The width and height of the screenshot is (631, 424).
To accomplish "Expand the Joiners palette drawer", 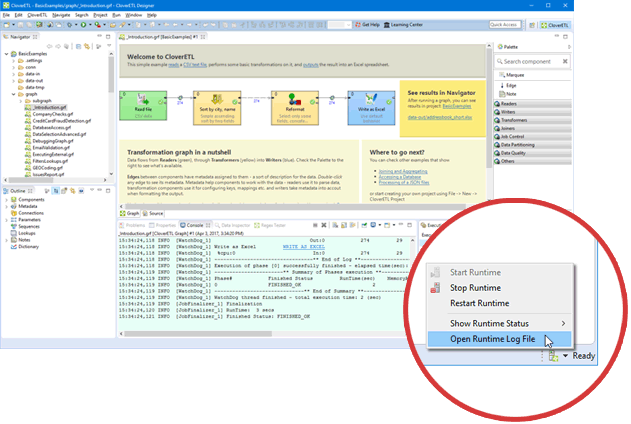I will tap(532, 128).
